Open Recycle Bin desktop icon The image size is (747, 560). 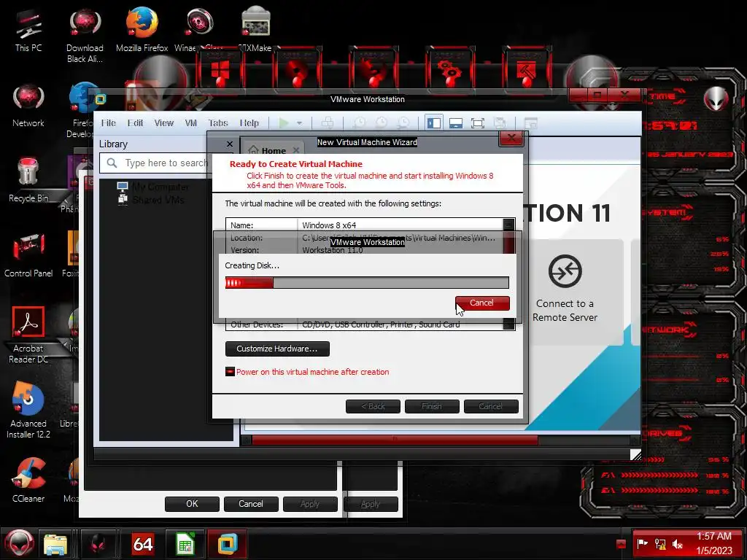[28, 180]
